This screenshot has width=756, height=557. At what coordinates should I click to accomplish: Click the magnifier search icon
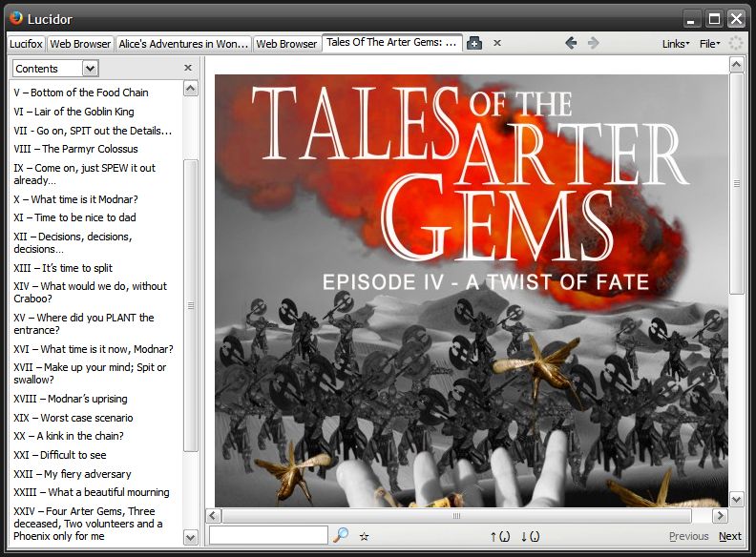tap(341, 535)
